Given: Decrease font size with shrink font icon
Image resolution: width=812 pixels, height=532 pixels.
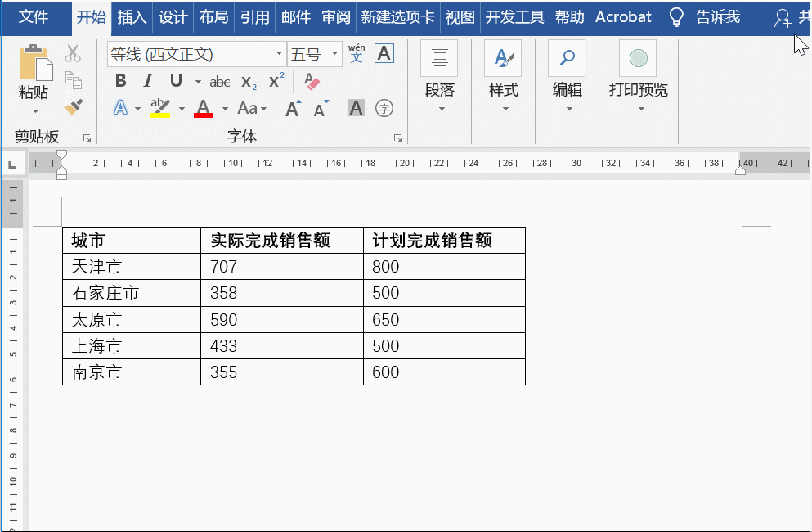Looking at the screenshot, I should pos(321,108).
